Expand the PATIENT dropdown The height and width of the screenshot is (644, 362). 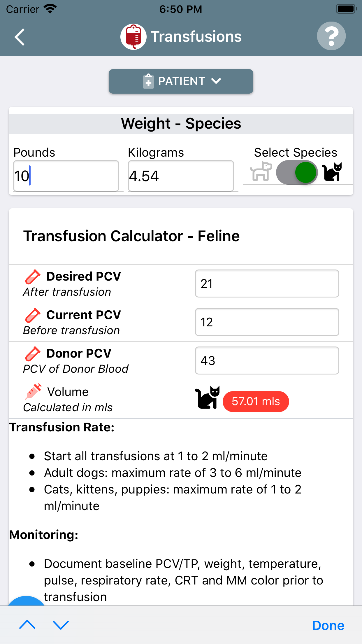point(181,81)
